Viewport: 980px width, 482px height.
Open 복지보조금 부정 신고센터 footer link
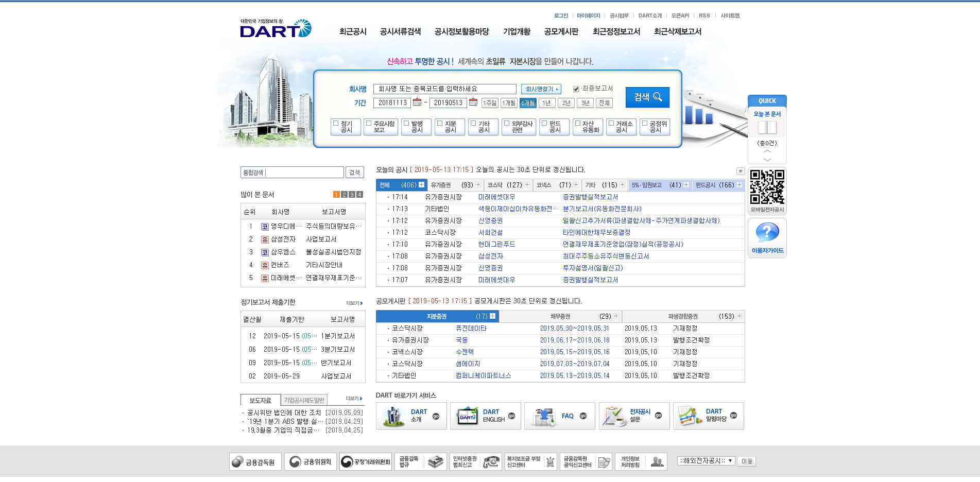tap(531, 462)
